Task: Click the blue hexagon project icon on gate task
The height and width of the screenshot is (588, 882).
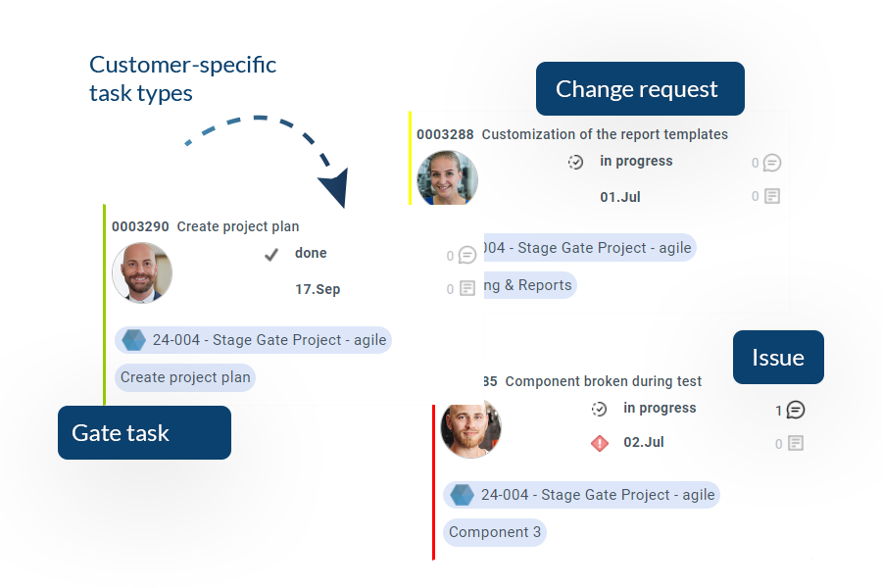Action: tap(134, 340)
